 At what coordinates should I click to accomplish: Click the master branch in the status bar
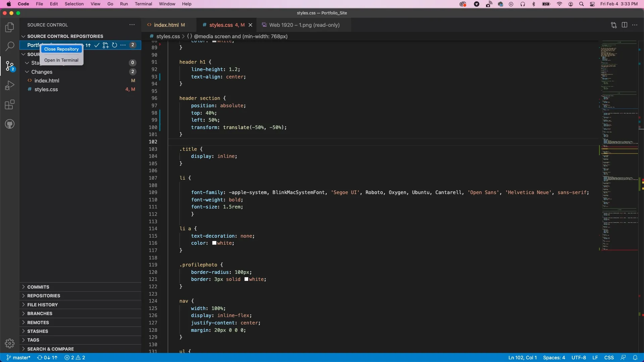click(x=18, y=358)
